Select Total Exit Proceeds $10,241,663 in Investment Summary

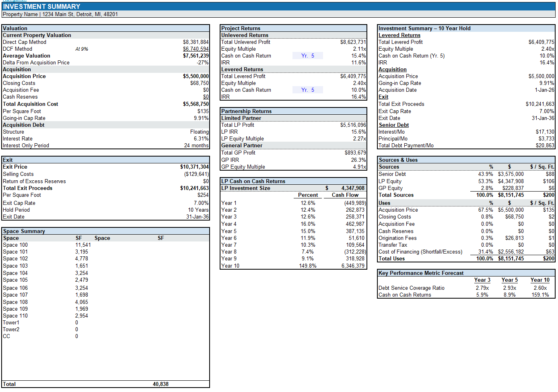pos(540,104)
